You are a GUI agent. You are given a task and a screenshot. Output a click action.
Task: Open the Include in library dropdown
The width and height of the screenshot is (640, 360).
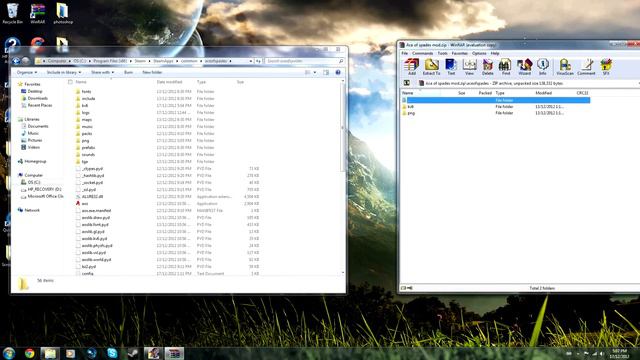click(64, 72)
